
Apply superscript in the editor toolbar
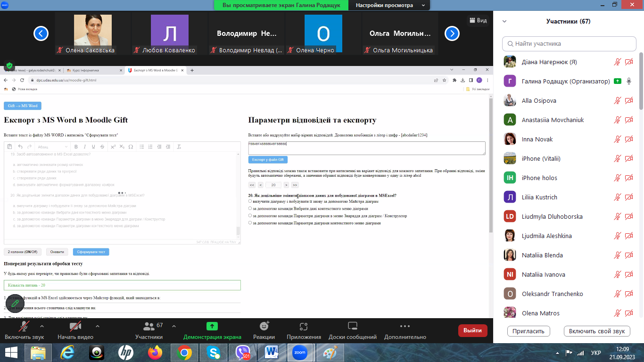click(113, 147)
